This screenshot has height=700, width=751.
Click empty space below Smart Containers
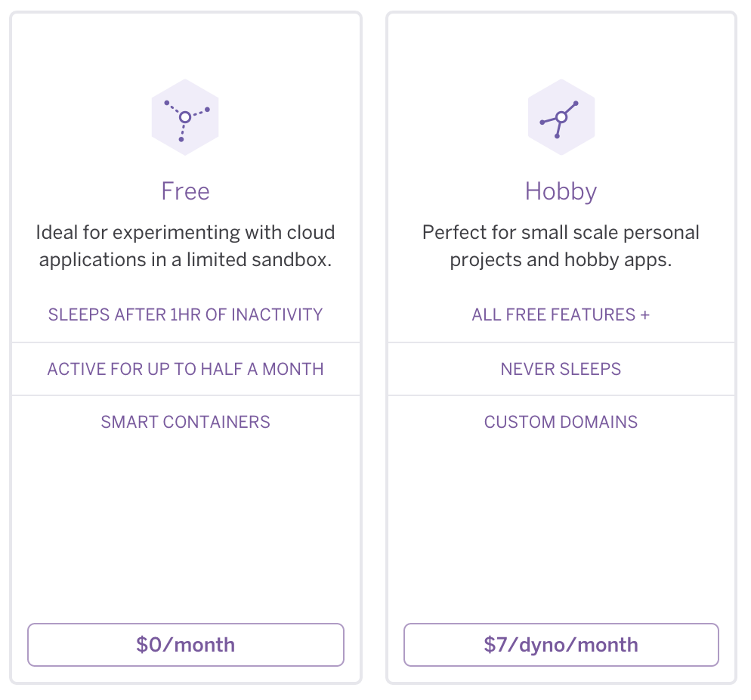coord(185,529)
